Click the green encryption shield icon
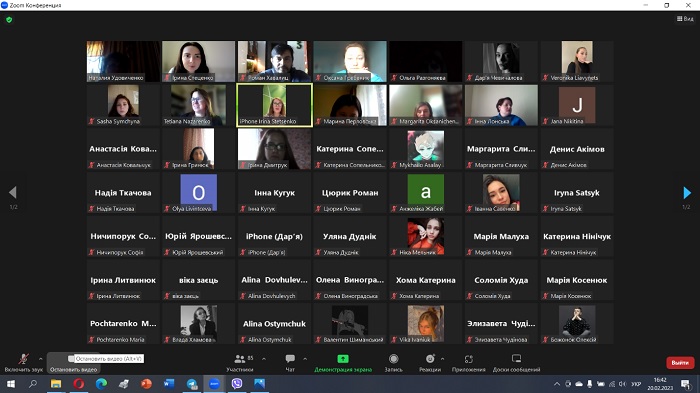Screen dimensions: 700x393 click(9, 20)
